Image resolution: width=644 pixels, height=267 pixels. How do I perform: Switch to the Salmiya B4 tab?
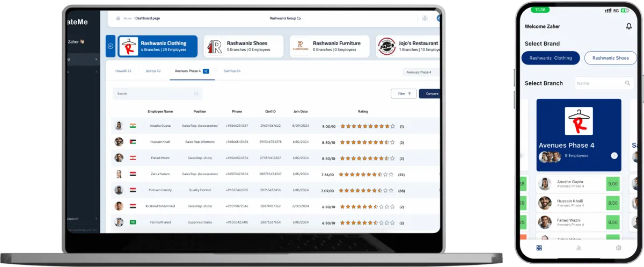(232, 71)
